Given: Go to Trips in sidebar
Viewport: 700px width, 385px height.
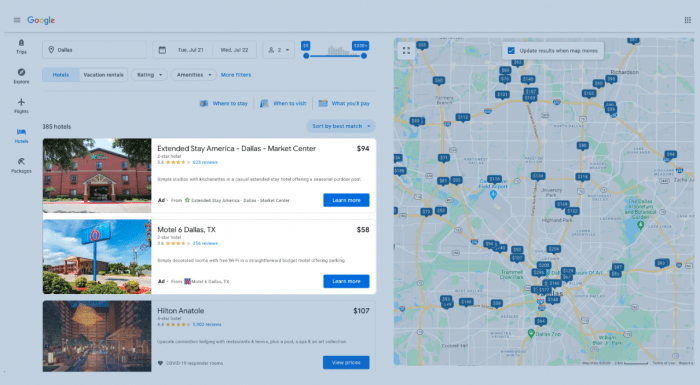Looking at the screenshot, I should [21, 46].
